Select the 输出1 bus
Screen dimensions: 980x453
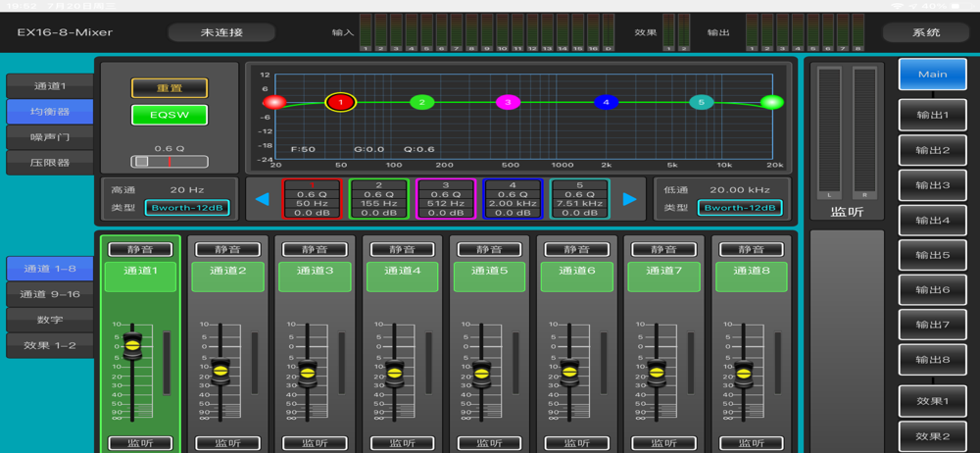tap(933, 115)
